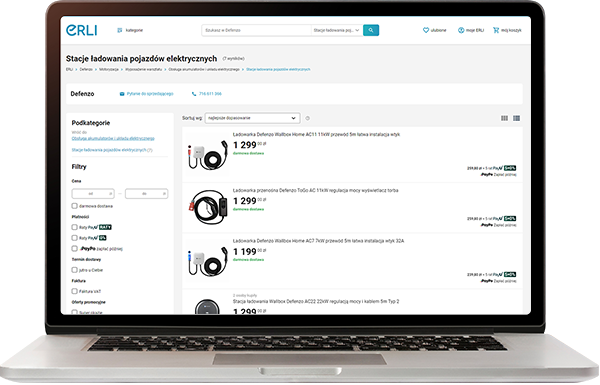Select subcategory 'Stacje ładowania pojazdów elektrycznych (7)'

[112, 150]
